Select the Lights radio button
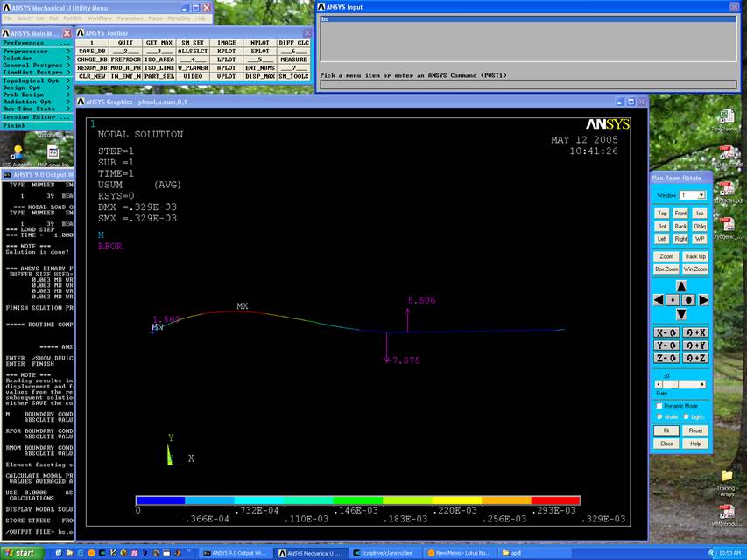Viewport: 747px width, 560px height. click(687, 417)
